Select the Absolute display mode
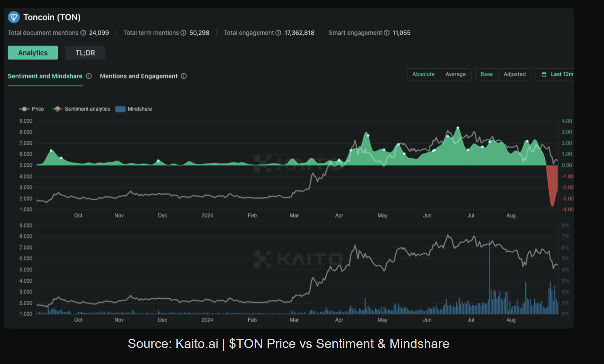This screenshot has height=364, width=604. pos(423,74)
